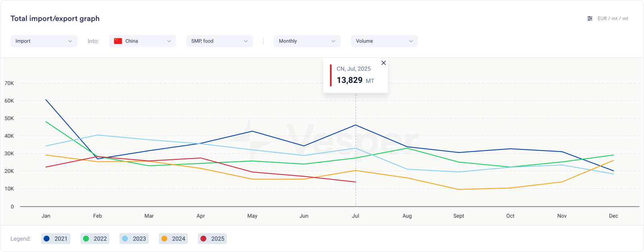Image resolution: width=644 pixels, height=252 pixels.
Task: Click the Jul label on x-axis
Action: pos(355,216)
